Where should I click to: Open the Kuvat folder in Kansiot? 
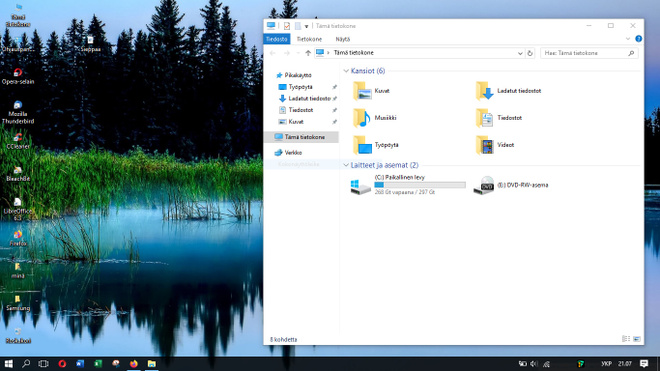(372, 91)
